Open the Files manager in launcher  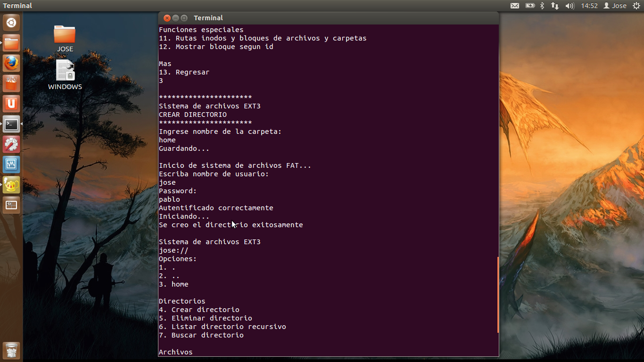tap(11, 43)
